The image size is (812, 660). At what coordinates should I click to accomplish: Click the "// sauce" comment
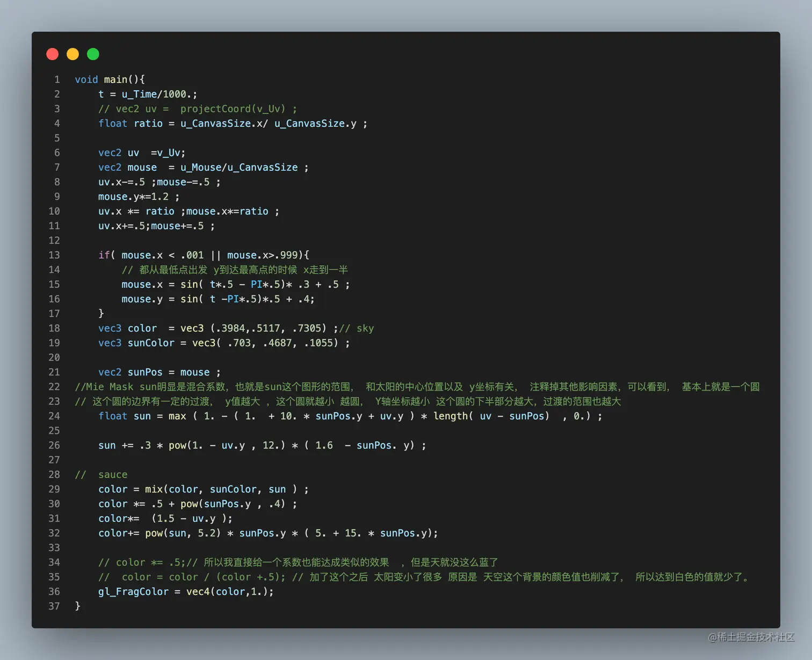pos(101,475)
